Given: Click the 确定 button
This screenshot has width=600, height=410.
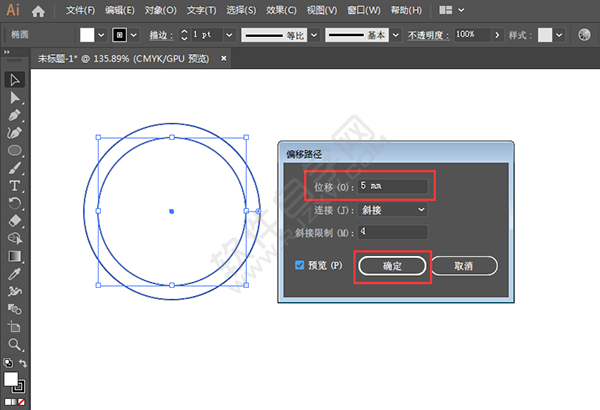Looking at the screenshot, I should point(392,266).
